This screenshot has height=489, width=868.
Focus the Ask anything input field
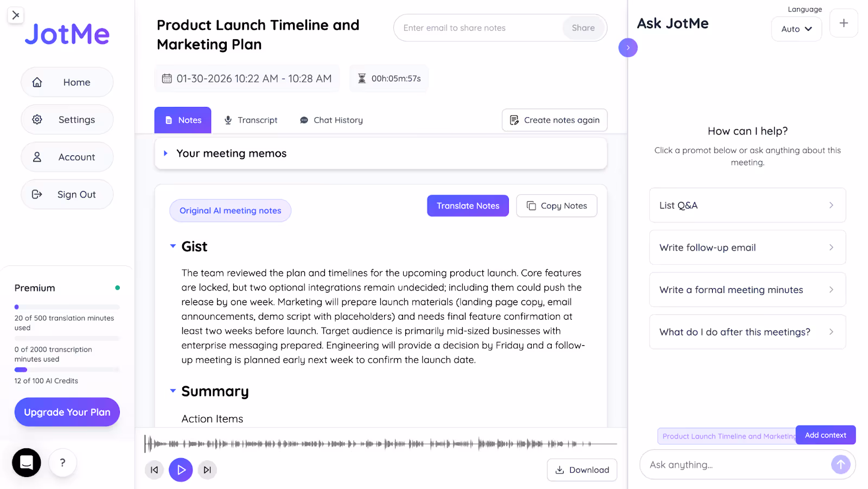tap(735, 465)
